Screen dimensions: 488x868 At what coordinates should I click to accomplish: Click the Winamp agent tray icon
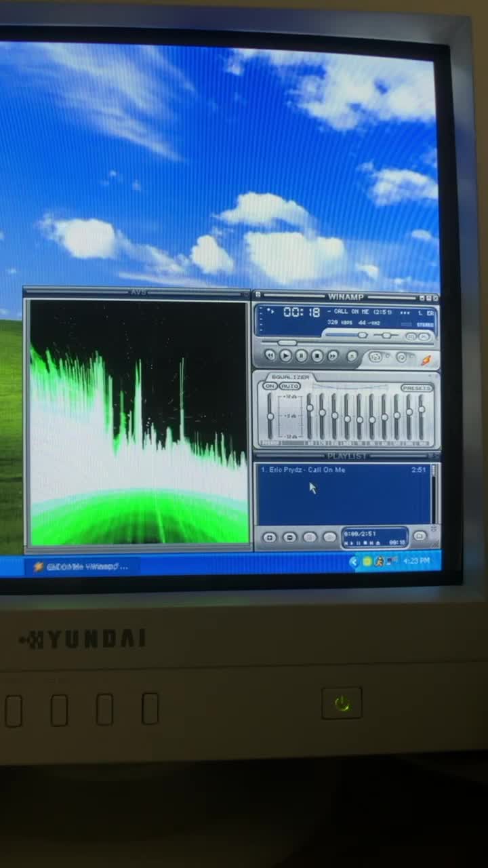click(x=379, y=561)
